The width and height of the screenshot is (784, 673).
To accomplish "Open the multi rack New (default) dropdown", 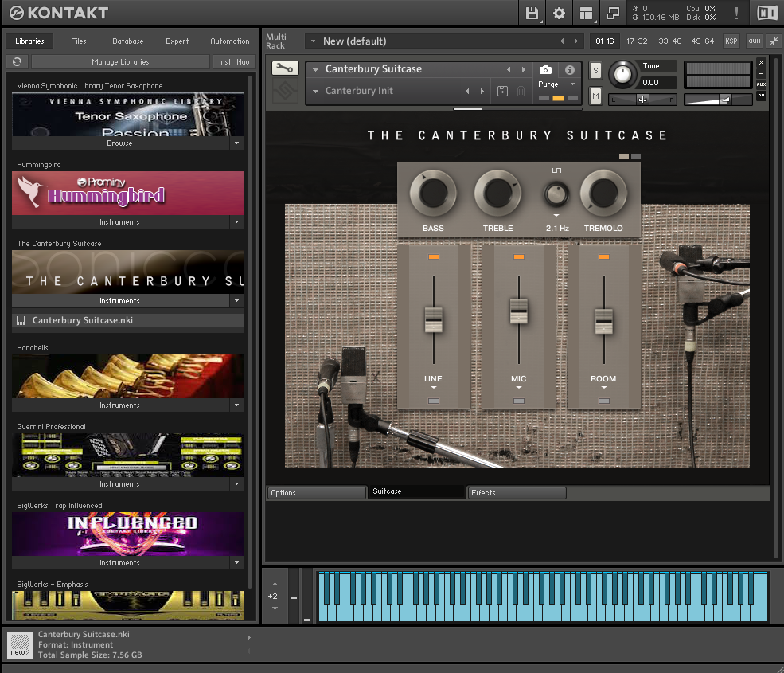I will pyautogui.click(x=313, y=41).
